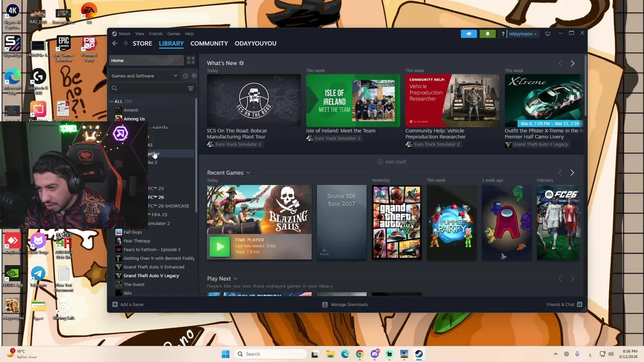644x362 pixels.
Task: Open Community Help Vehicle Preproduction news
Action: tap(452, 101)
